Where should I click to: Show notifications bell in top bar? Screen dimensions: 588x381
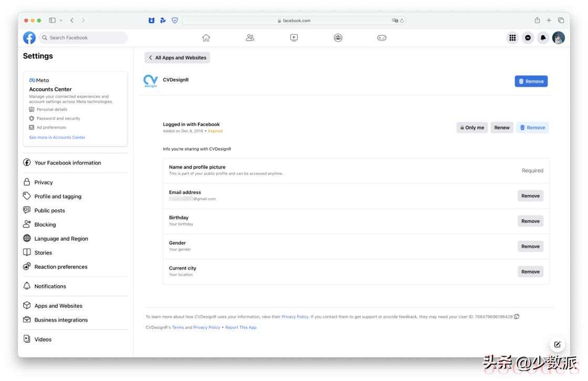pyautogui.click(x=543, y=37)
